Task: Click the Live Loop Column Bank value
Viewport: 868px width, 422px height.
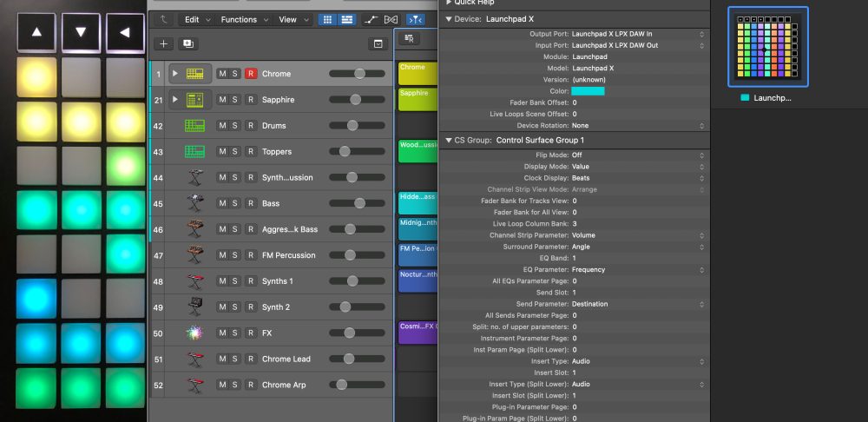Action: (x=574, y=224)
